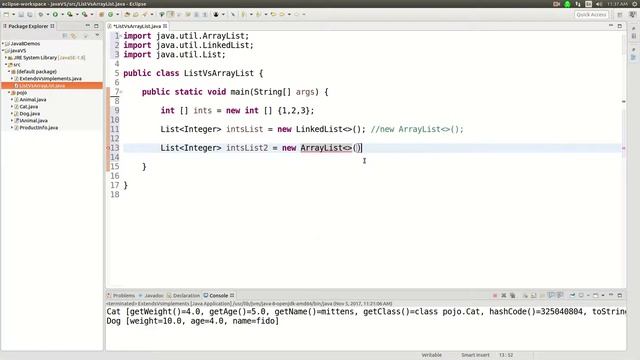This screenshot has width=640, height=360.
Task: Open the Open Console dropdown arrow
Action: point(603,295)
